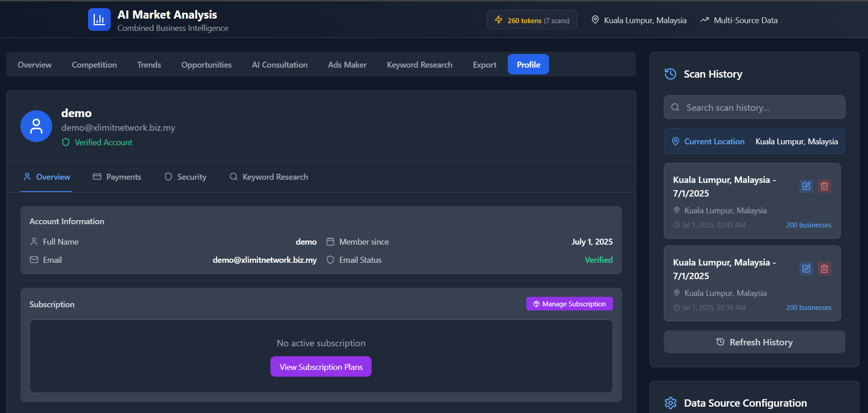Click the pin icon in the 02:42 AM scan card

(x=677, y=211)
